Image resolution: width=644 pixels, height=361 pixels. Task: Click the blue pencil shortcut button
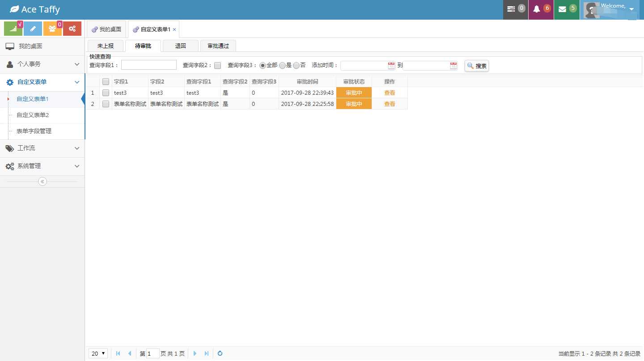pyautogui.click(x=33, y=29)
